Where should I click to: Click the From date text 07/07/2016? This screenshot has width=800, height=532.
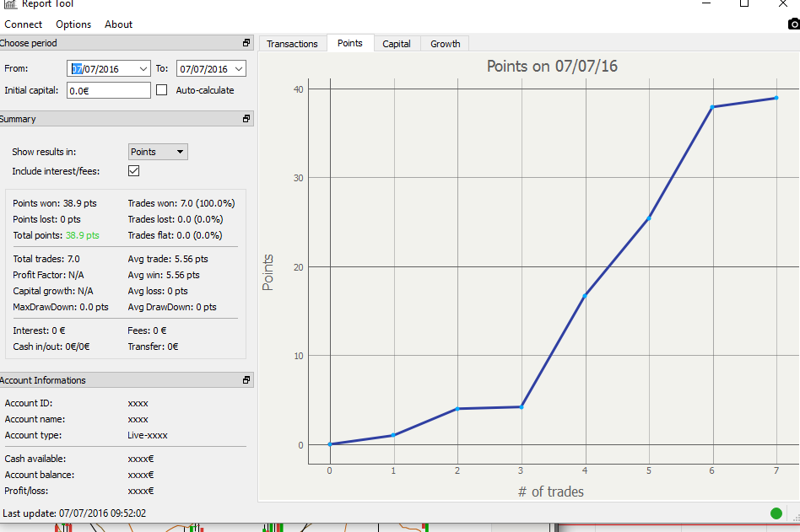pyautogui.click(x=95, y=69)
